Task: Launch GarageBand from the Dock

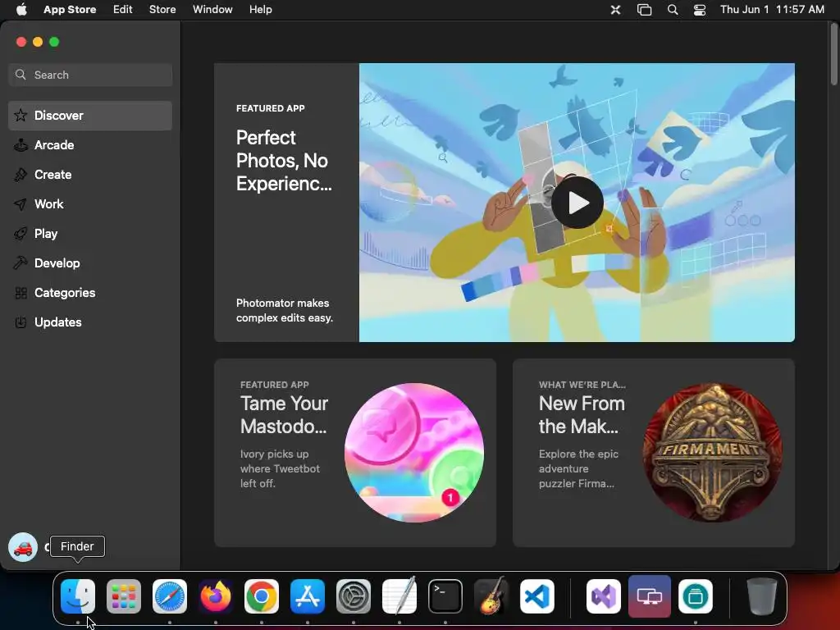Action: [491, 596]
